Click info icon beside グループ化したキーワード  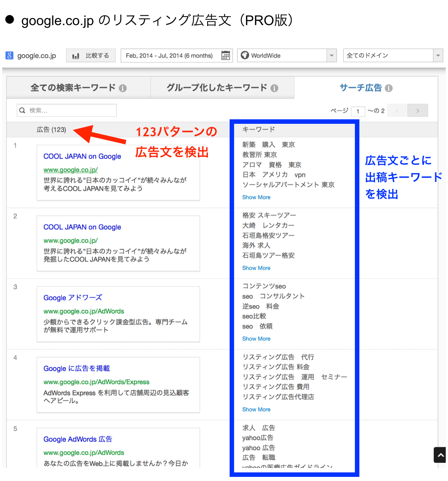point(274,88)
